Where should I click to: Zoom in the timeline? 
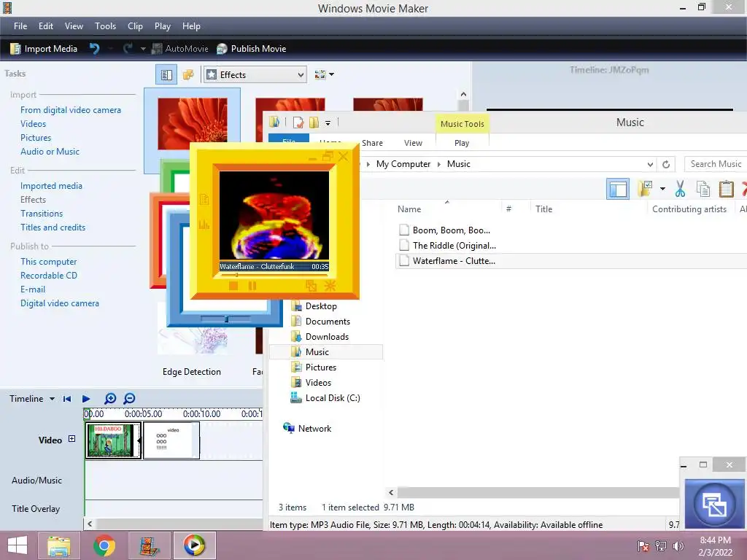pyautogui.click(x=110, y=399)
